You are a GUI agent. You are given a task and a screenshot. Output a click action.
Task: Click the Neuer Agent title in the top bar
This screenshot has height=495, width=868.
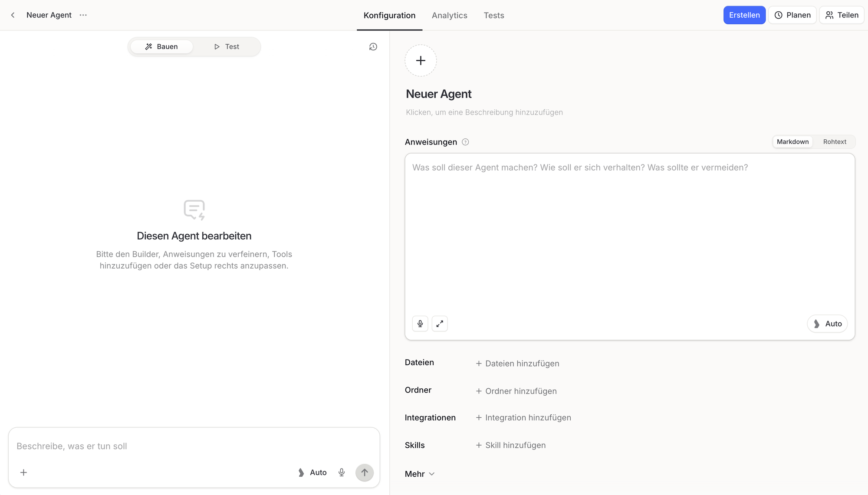click(49, 15)
